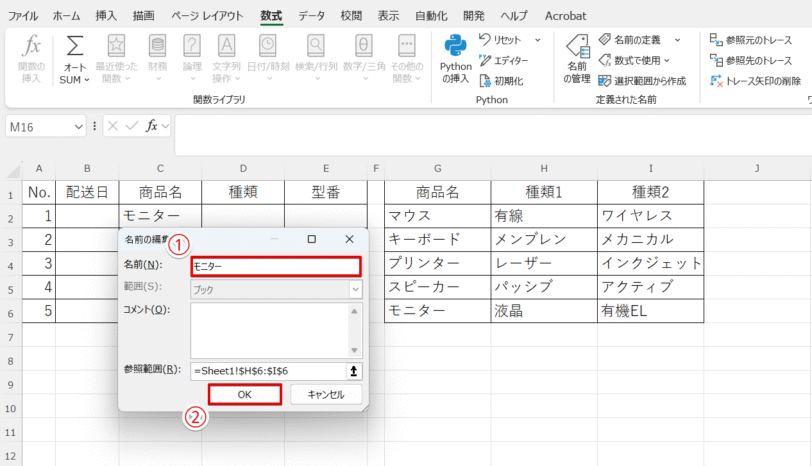Click the Insert Function fx icon
This screenshot has height=466, width=812.
pyautogui.click(x=32, y=47)
